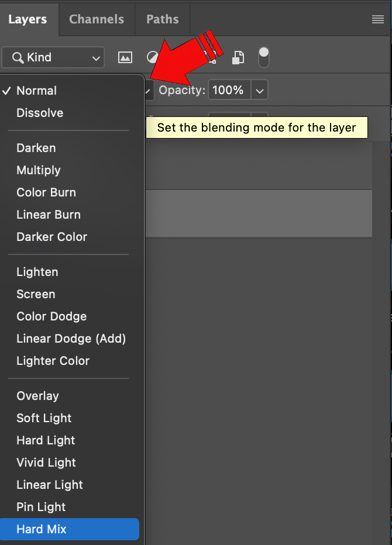
Task: Open the Opacity dropdown arrow
Action: click(x=259, y=90)
